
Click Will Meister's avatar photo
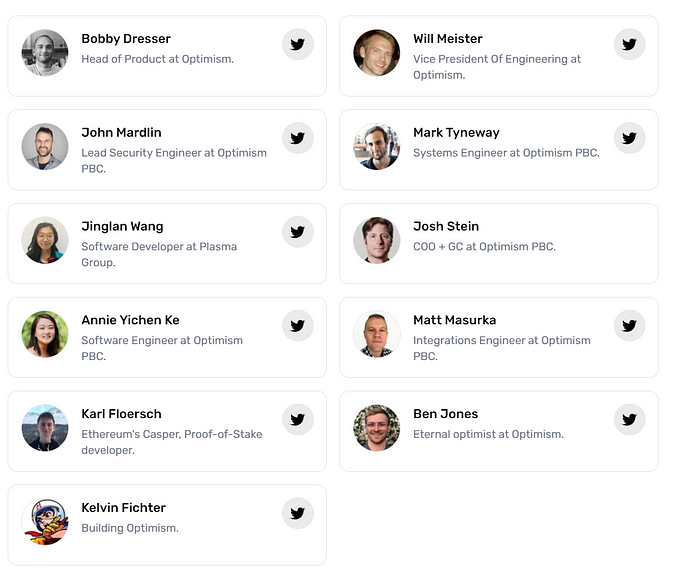click(377, 53)
